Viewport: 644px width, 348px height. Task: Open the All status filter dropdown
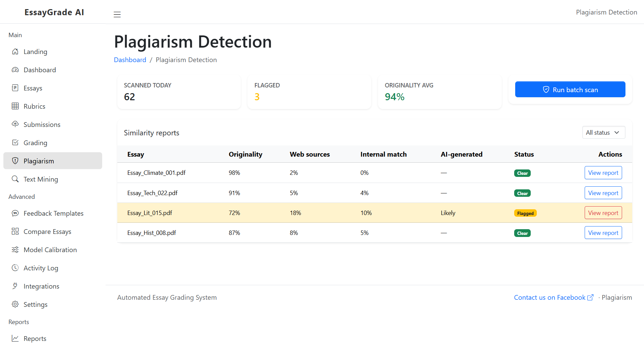603,132
